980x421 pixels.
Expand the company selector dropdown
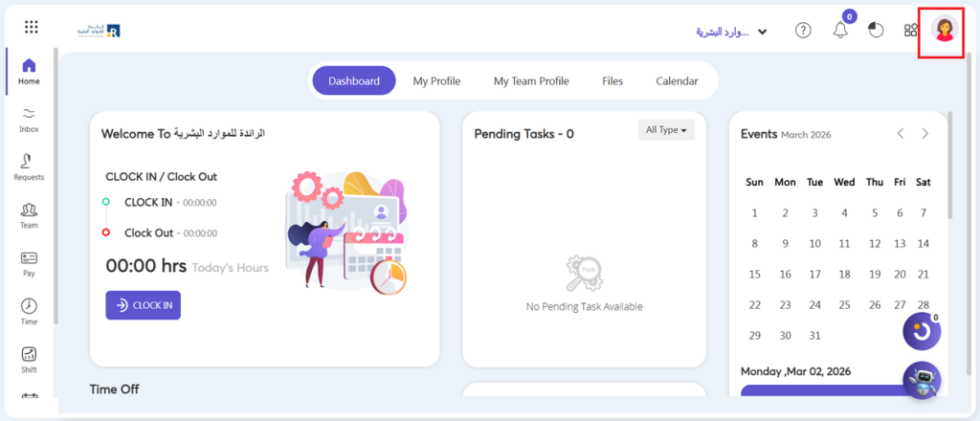(732, 32)
